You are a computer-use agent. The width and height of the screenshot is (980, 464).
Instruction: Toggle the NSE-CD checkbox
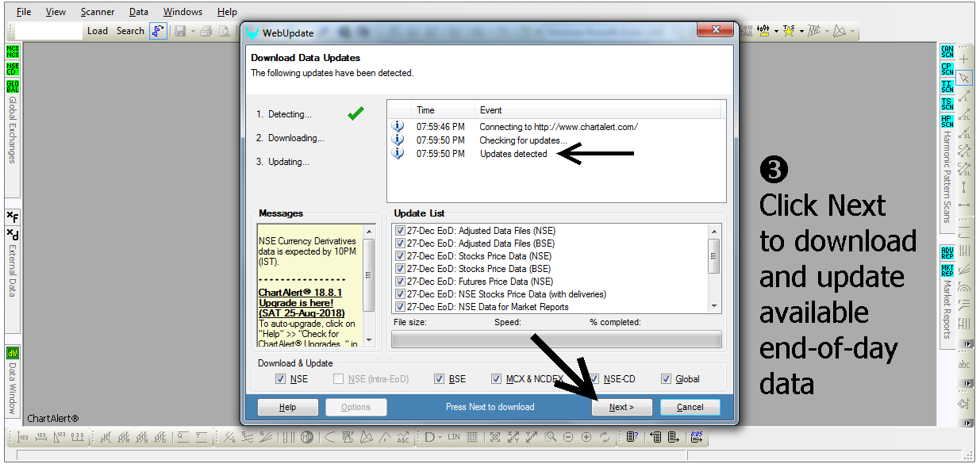pyautogui.click(x=594, y=379)
